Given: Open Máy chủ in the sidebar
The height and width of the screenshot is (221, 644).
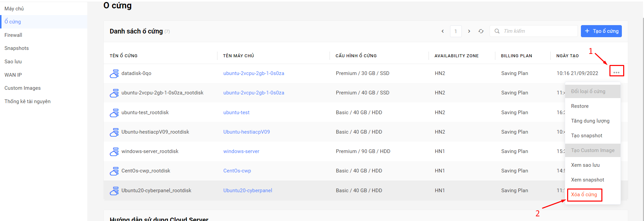Looking at the screenshot, I should (x=14, y=9).
